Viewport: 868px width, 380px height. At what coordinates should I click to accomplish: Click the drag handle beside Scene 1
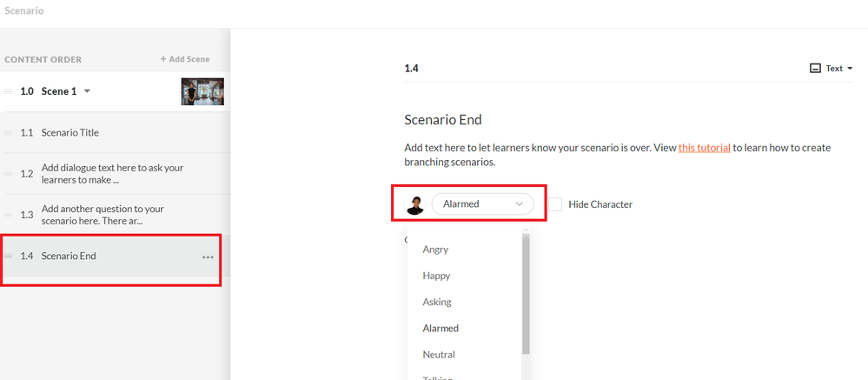pos(9,91)
